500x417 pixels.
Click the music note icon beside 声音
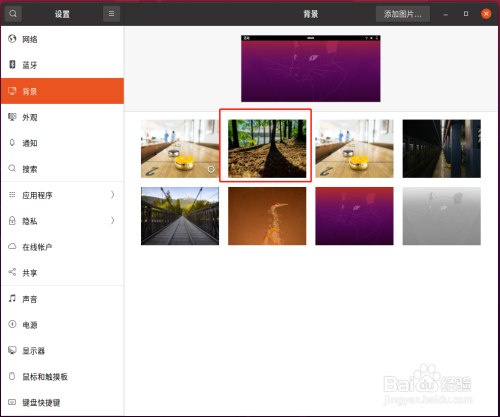click(12, 298)
